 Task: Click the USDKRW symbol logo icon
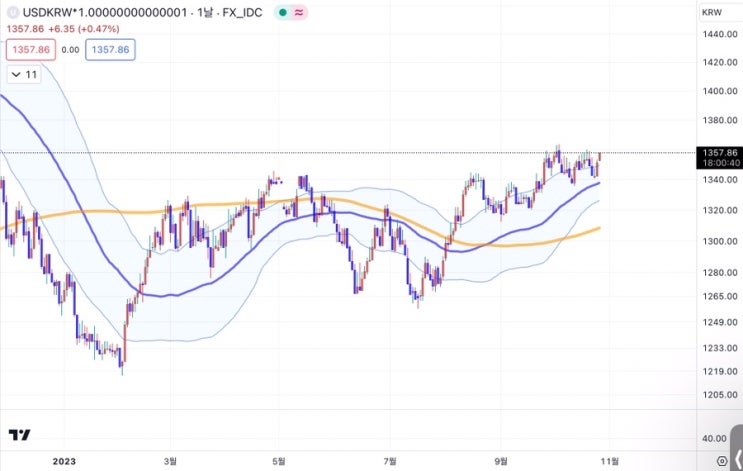13,12
